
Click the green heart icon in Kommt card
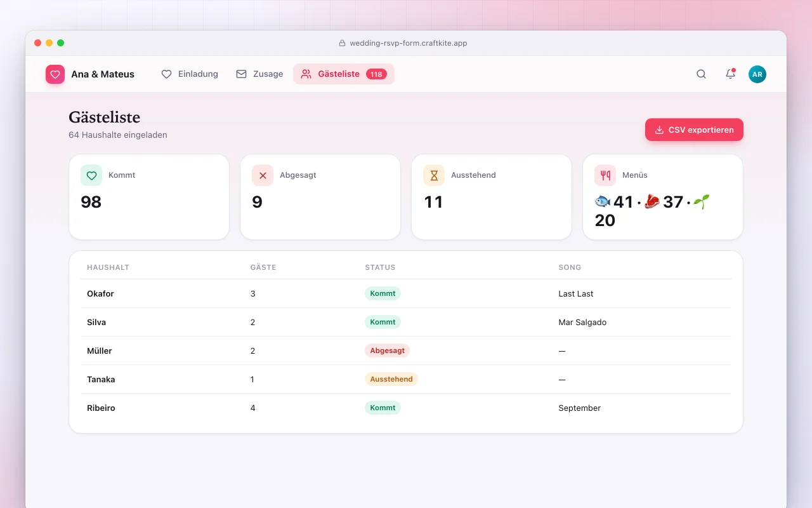[x=91, y=175]
